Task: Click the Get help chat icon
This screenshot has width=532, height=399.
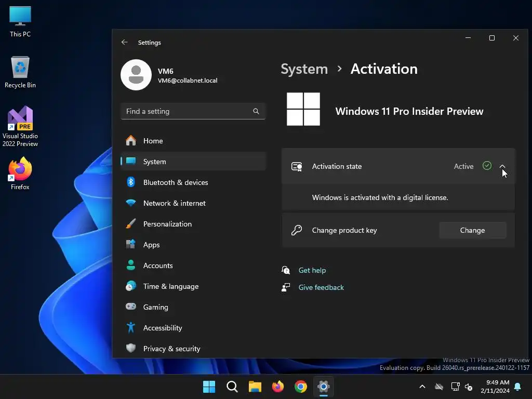Action: point(286,270)
